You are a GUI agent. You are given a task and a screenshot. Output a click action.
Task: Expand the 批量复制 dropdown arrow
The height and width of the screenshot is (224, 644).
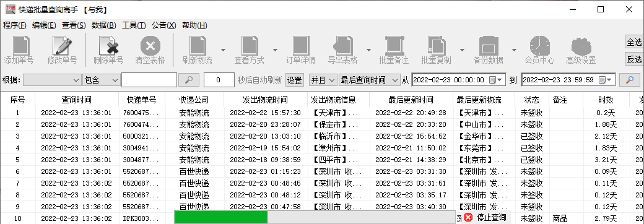click(x=462, y=50)
